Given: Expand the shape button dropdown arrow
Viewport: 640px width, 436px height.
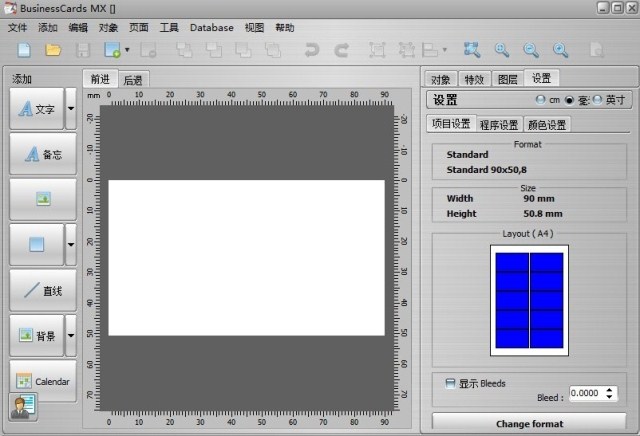Looking at the screenshot, I should pos(71,245).
